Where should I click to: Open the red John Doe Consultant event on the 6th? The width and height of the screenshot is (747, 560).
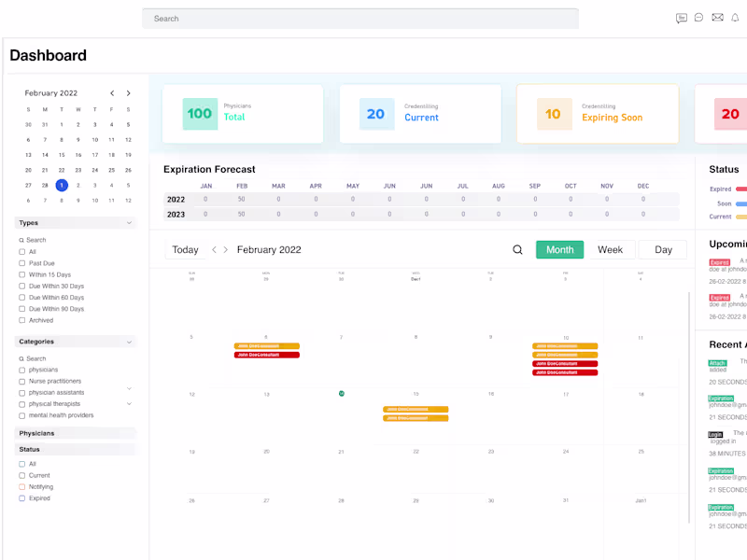pyautogui.click(x=267, y=355)
